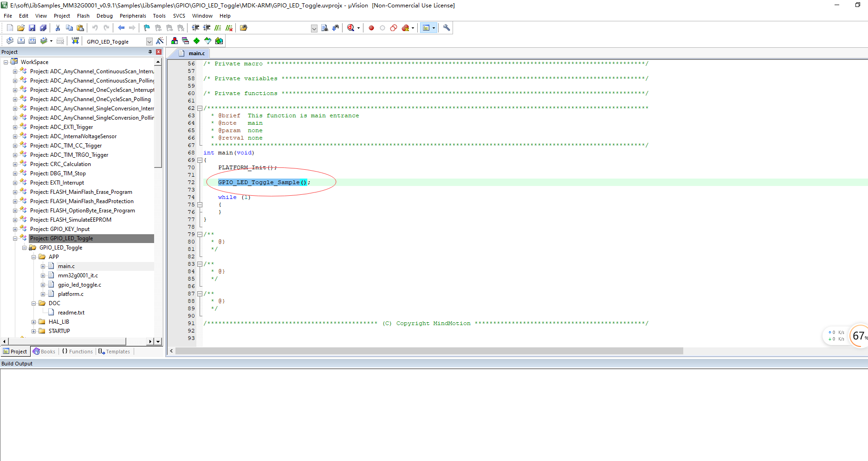
Task: Collapse the APP folder
Action: point(33,257)
